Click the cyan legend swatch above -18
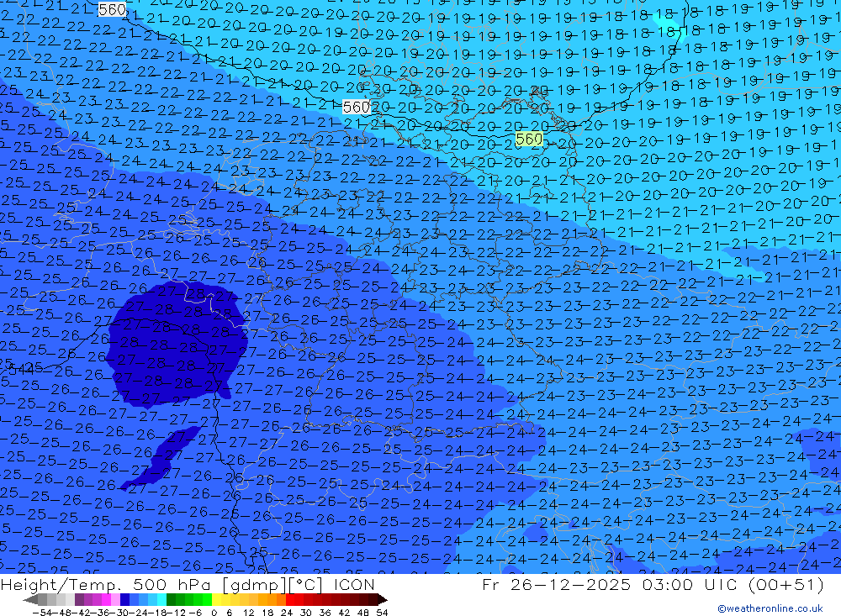Image resolution: width=841 pixels, height=616 pixels. [x=161, y=599]
